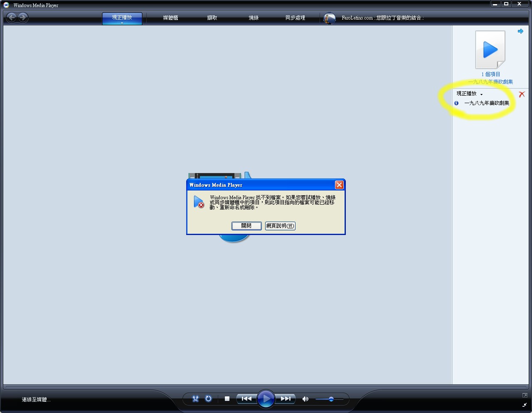This screenshot has width=532, height=413.
Task: Maximize the Windows Media Player window
Action: pos(506,4)
